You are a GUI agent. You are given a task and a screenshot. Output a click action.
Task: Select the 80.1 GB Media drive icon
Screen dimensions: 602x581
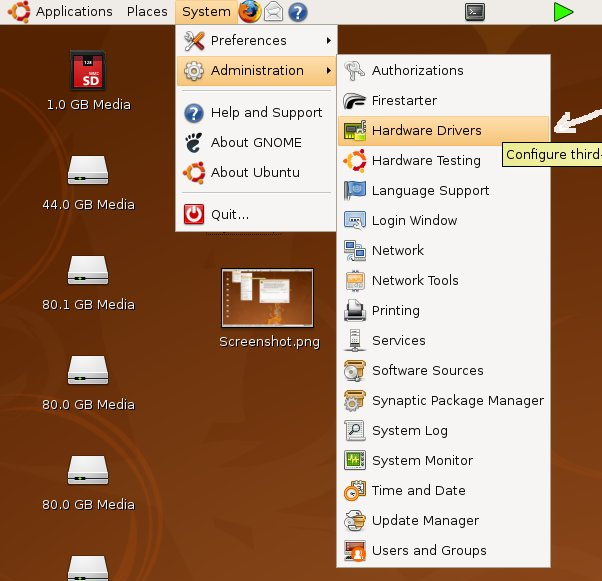(x=88, y=270)
